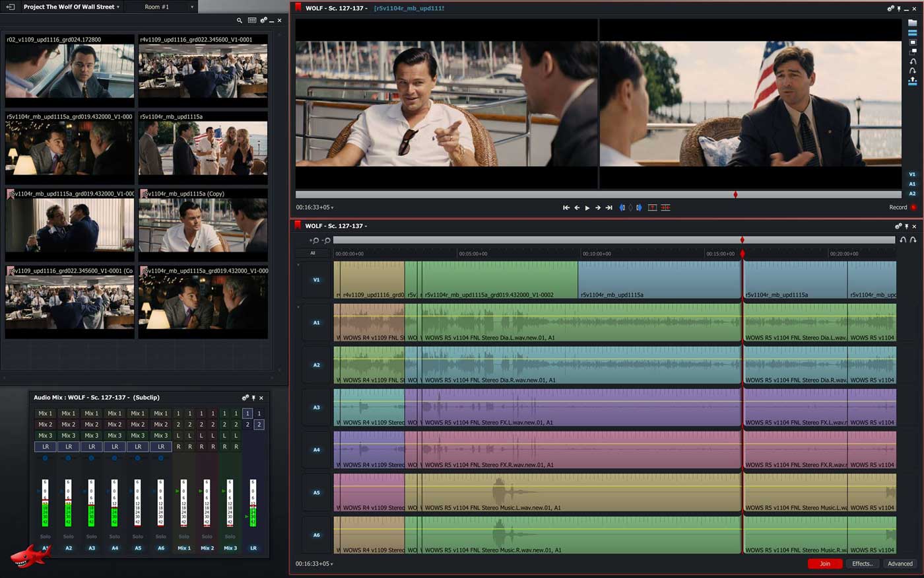
Task: Click the single screen icon in viewer sidebar
Action: pos(913,42)
